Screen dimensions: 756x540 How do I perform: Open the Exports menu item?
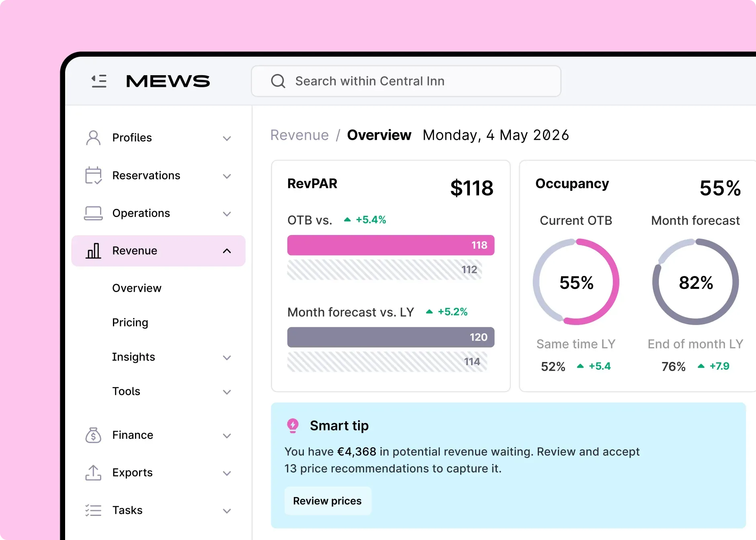(158, 473)
